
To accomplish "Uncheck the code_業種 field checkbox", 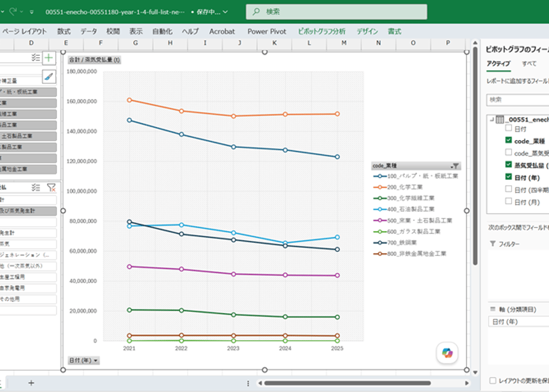I will [x=509, y=140].
